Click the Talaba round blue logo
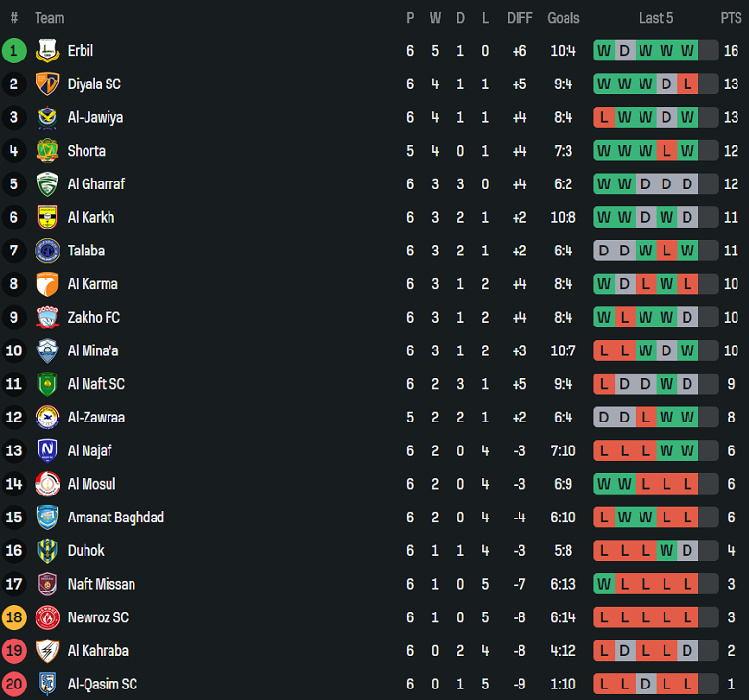The width and height of the screenshot is (749, 700). coord(47,251)
